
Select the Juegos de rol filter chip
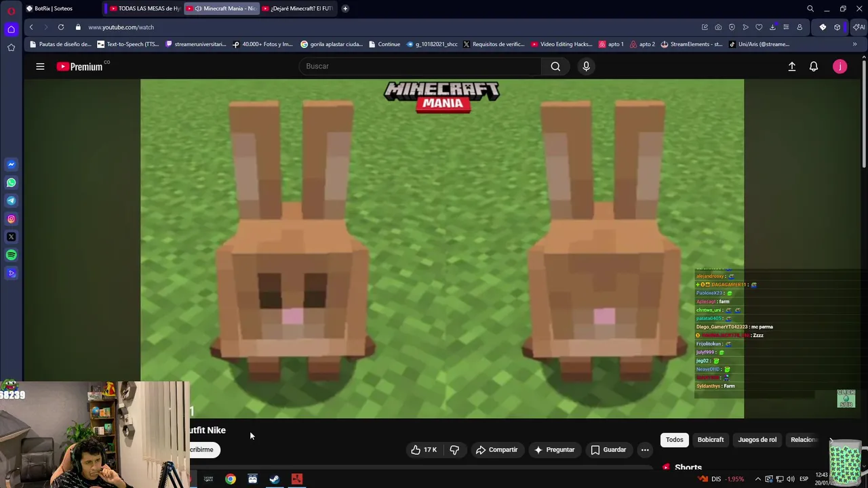pyautogui.click(x=757, y=440)
